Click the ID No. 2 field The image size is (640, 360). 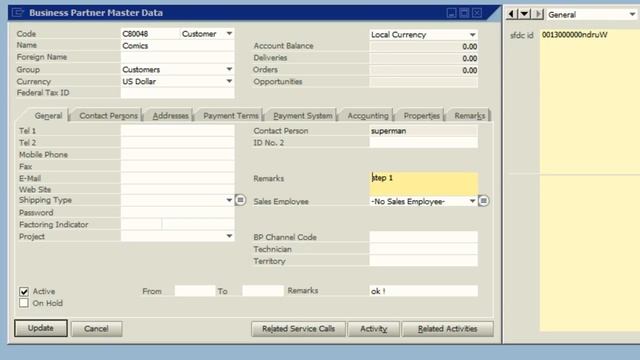(x=423, y=142)
